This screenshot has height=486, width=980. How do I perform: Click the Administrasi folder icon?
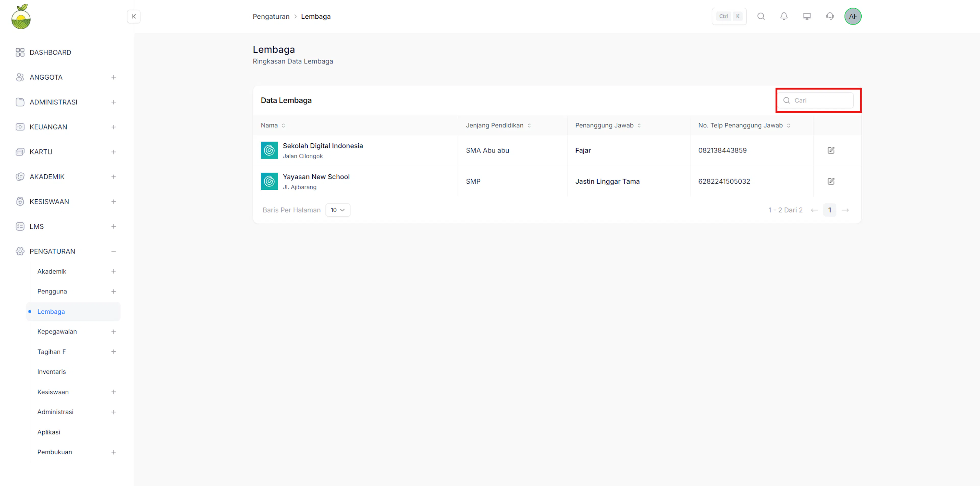[x=20, y=102]
